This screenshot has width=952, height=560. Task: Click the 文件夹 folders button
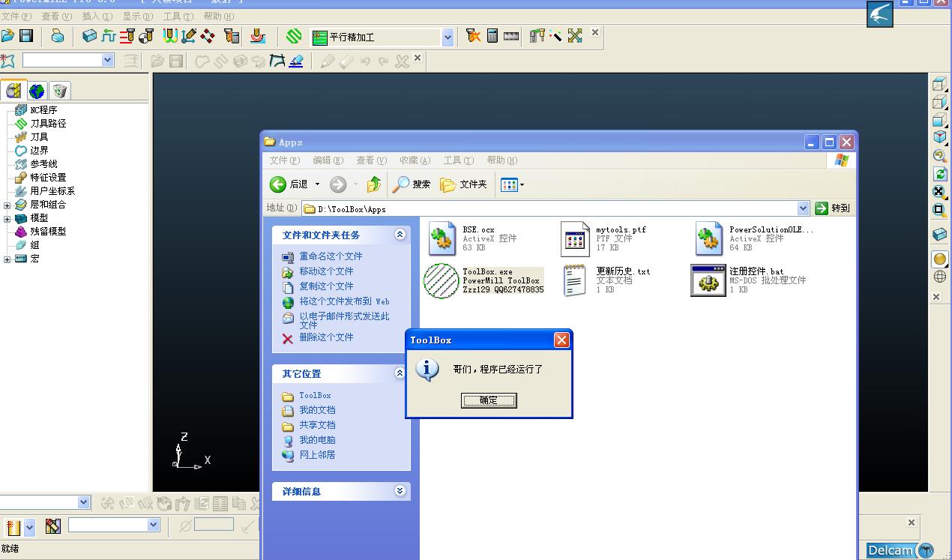pos(463,184)
